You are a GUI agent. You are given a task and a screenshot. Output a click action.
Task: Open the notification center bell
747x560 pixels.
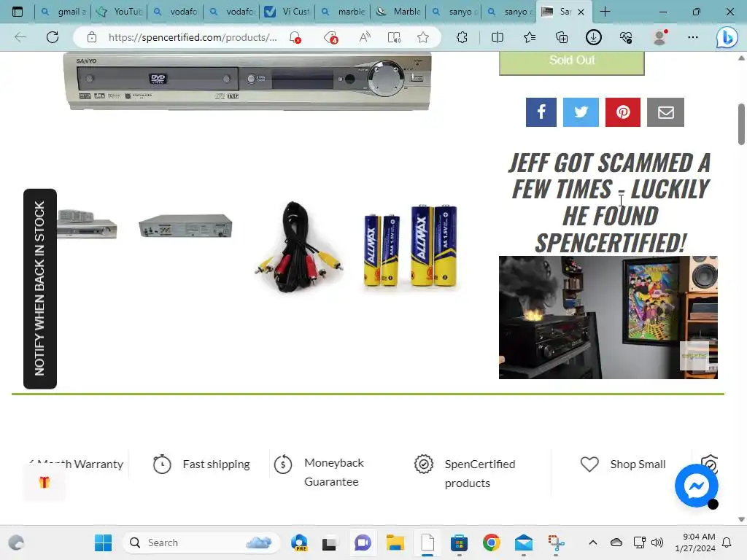pyautogui.click(x=727, y=542)
